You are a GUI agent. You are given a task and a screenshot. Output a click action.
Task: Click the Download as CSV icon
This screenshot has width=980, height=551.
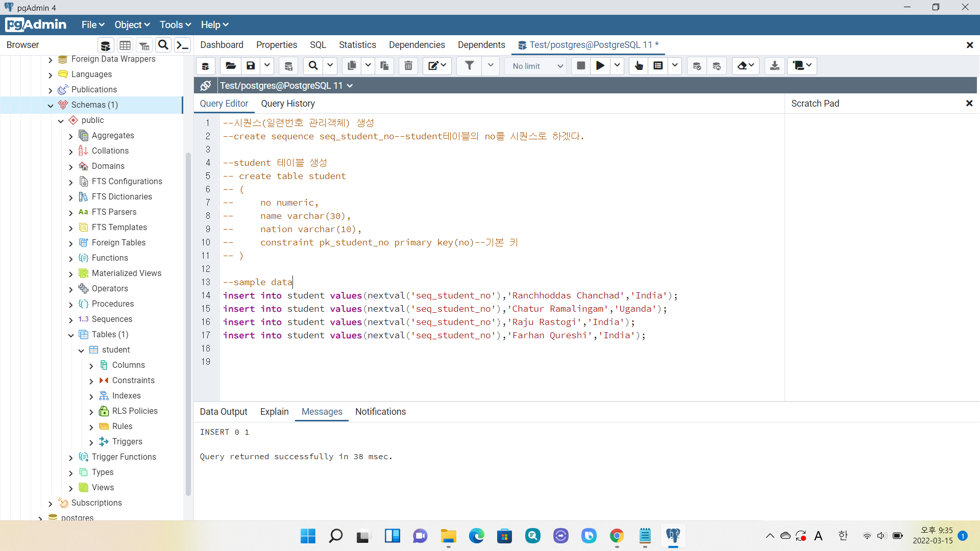pos(774,66)
